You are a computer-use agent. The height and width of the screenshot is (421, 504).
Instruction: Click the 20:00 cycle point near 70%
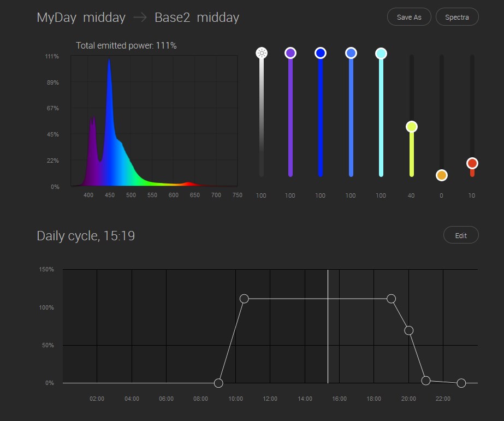[408, 330]
